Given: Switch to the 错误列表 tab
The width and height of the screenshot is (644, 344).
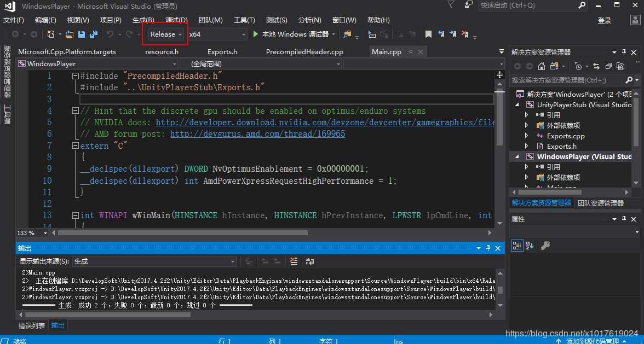Looking at the screenshot, I should [32, 325].
